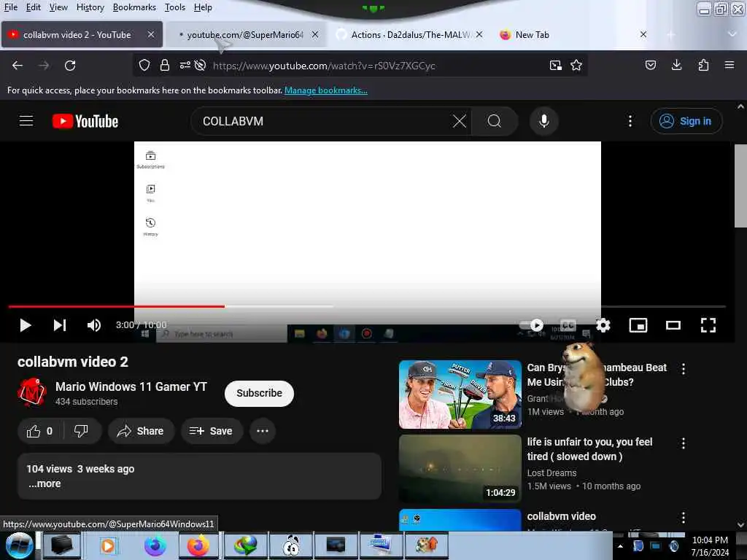Open Mario Windows 11 Gamer YT channel avatar
This screenshot has width=747, height=560.
coord(32,392)
